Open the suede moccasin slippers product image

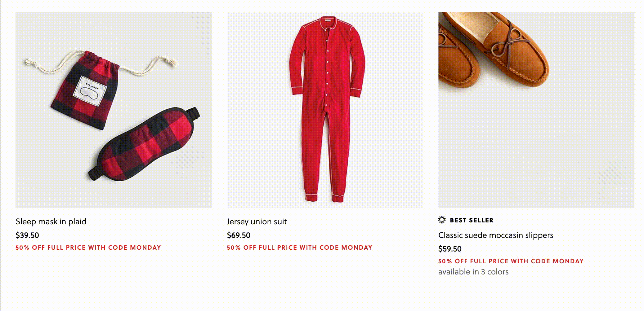pos(536,110)
